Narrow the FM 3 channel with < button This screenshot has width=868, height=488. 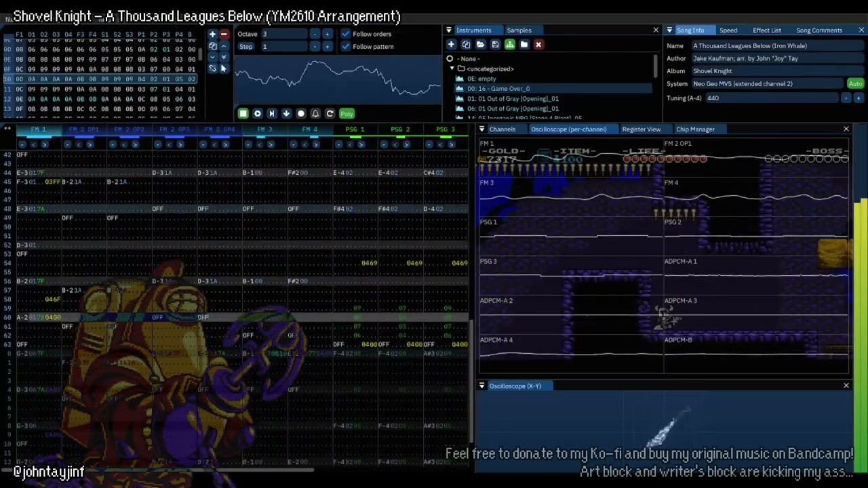pyautogui.click(x=259, y=144)
